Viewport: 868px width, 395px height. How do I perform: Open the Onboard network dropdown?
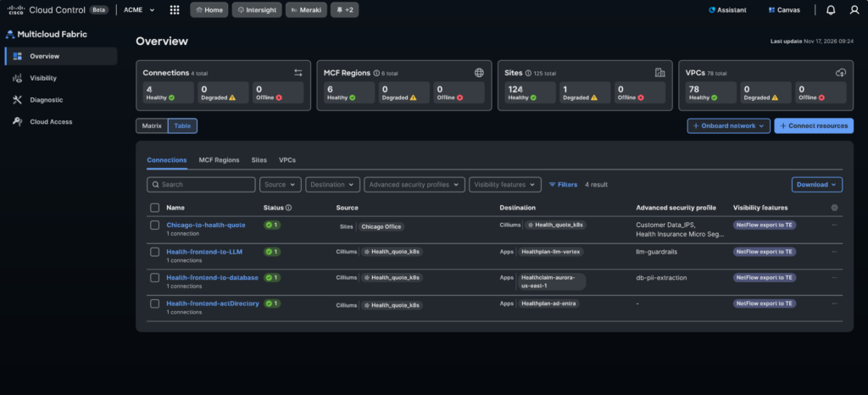coord(728,126)
